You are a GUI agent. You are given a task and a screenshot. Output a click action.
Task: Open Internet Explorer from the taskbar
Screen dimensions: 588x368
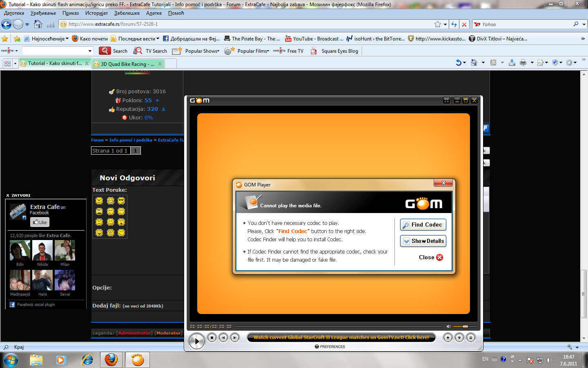tap(87, 360)
